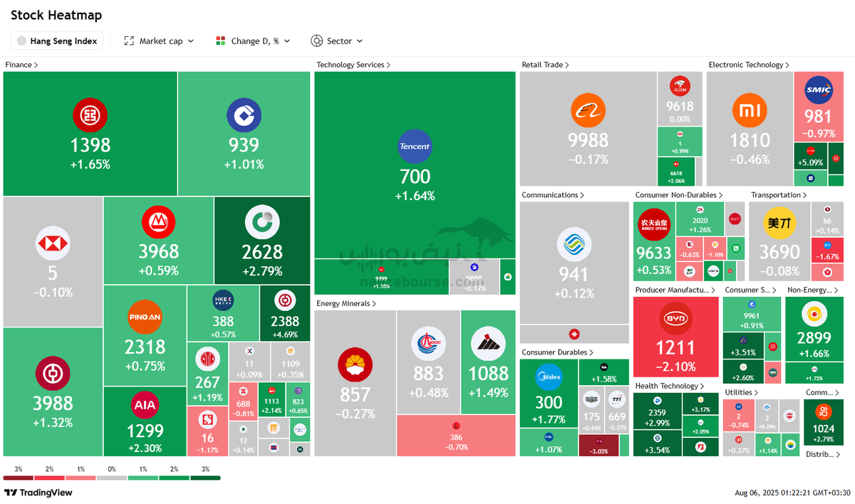Click the HKEX logo on tile 388
The width and height of the screenshot is (855, 504).
coord(223,300)
